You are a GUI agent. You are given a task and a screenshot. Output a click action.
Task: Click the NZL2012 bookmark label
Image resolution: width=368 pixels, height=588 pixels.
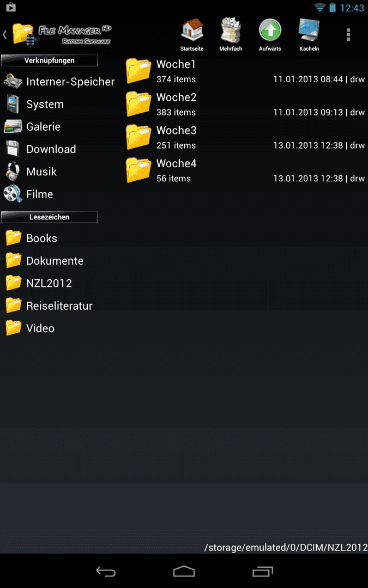click(x=49, y=284)
